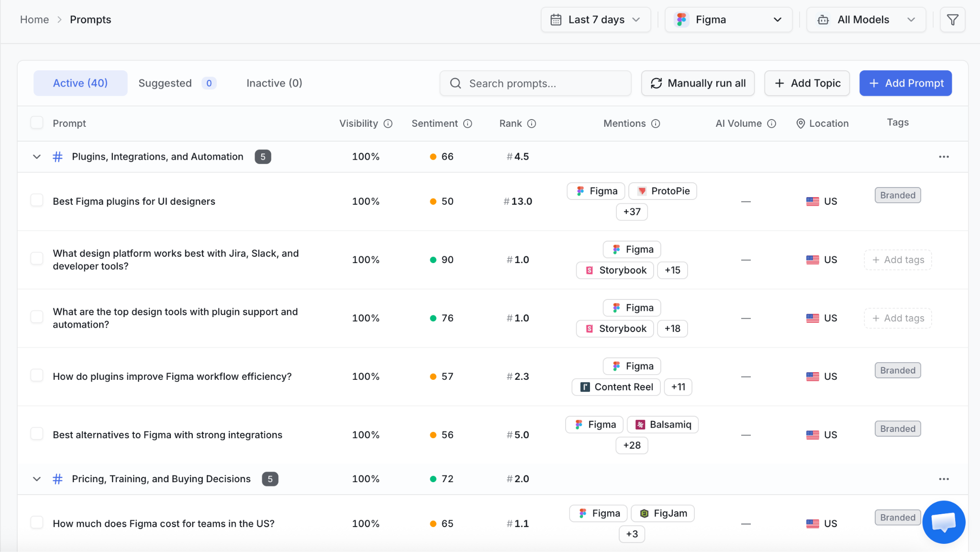Toggle the select-all prompts checkbox
The width and height of the screenshot is (980, 552).
pyautogui.click(x=37, y=123)
